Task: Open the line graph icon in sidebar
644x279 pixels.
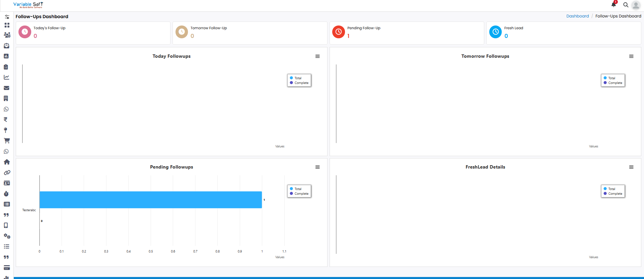Action: (6, 77)
